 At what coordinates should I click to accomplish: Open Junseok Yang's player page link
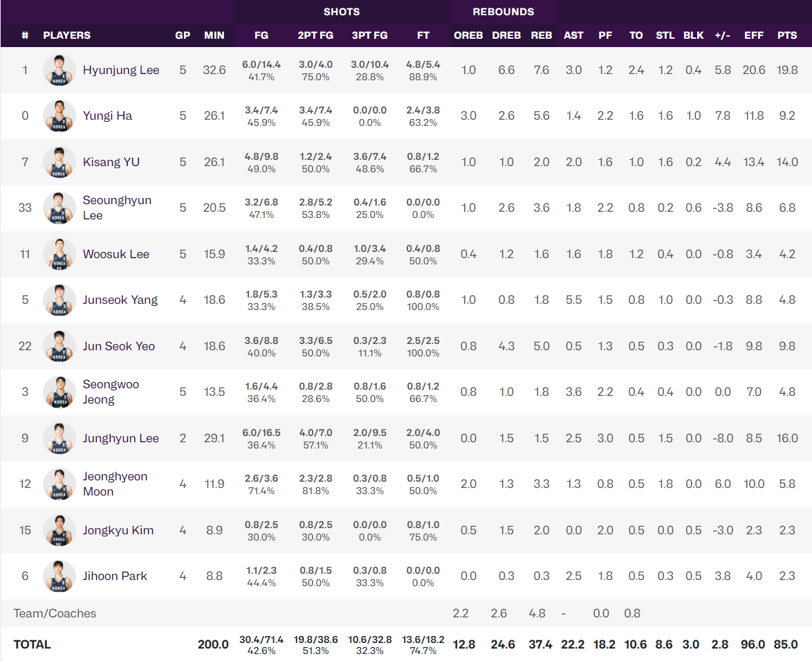(x=120, y=300)
